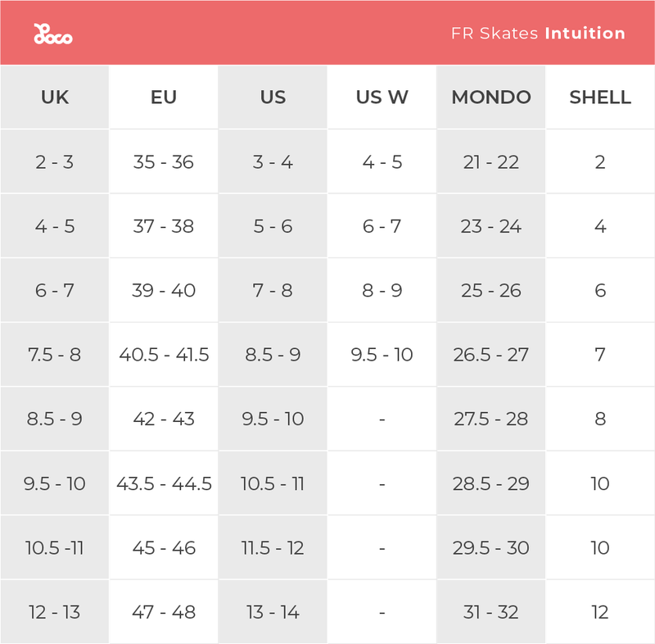Select UK size 4 - 5 cell
Screen dimensions: 655x644
(x=55, y=226)
